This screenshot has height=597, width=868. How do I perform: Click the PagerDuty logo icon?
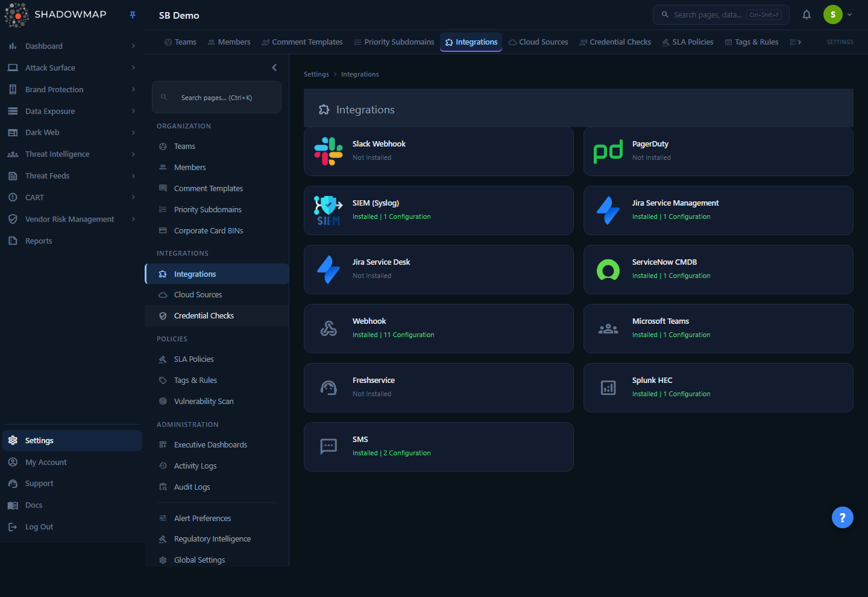[608, 151]
